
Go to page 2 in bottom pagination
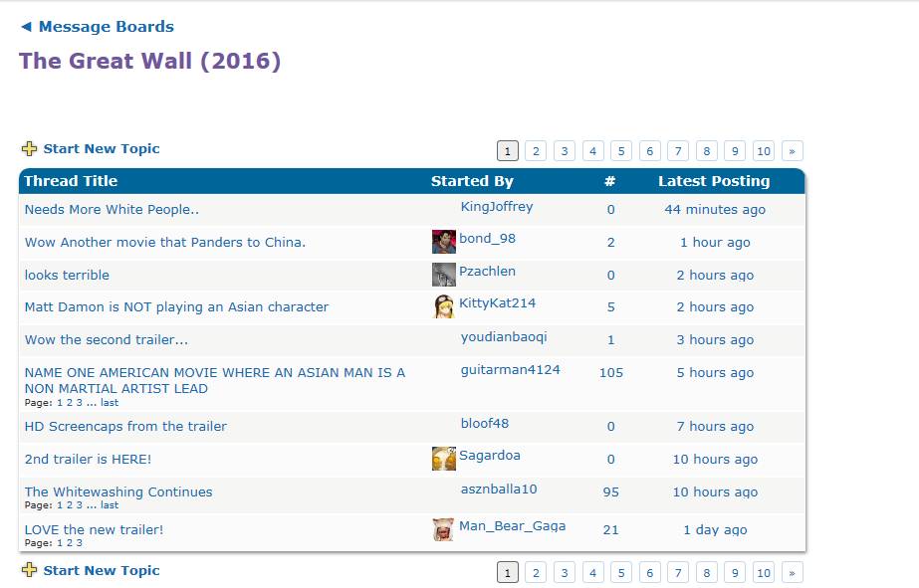(536, 572)
